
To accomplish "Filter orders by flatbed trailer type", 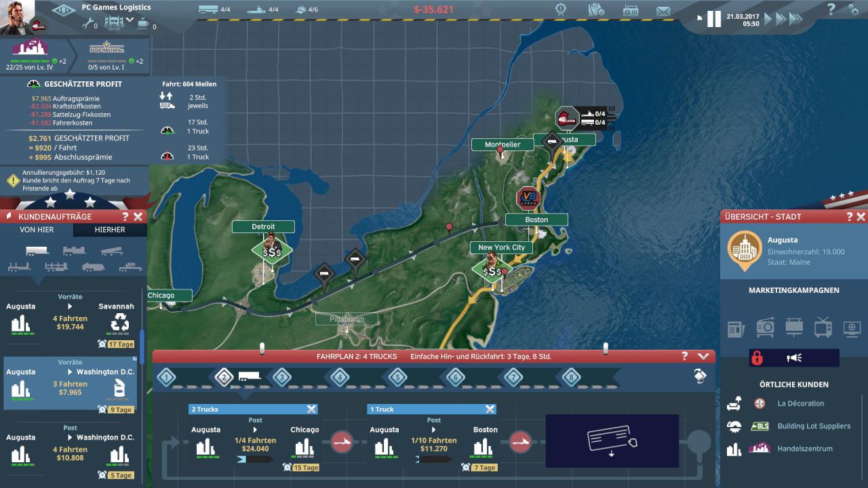I will point(18,267).
